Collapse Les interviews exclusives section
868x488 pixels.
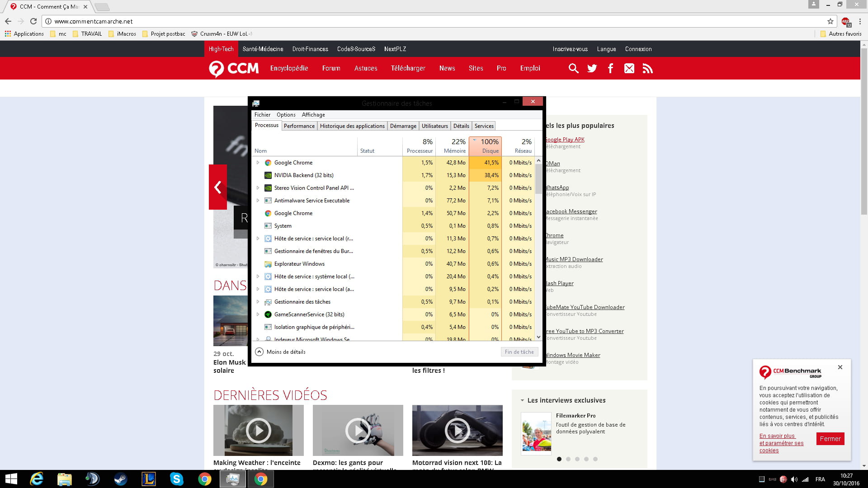[522, 400]
